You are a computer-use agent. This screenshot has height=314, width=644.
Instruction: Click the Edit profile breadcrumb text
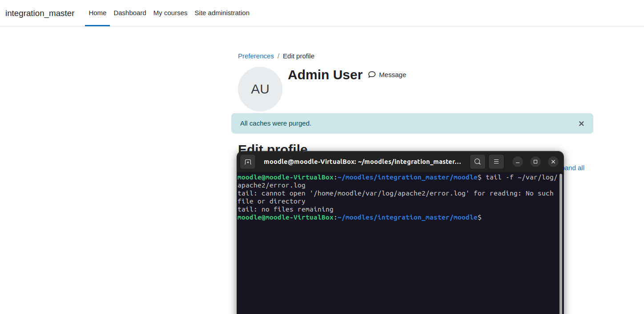[x=298, y=56]
